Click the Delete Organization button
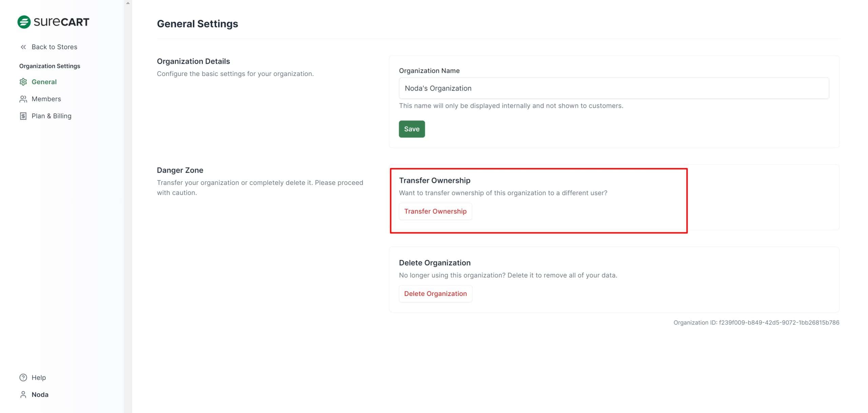 435,294
